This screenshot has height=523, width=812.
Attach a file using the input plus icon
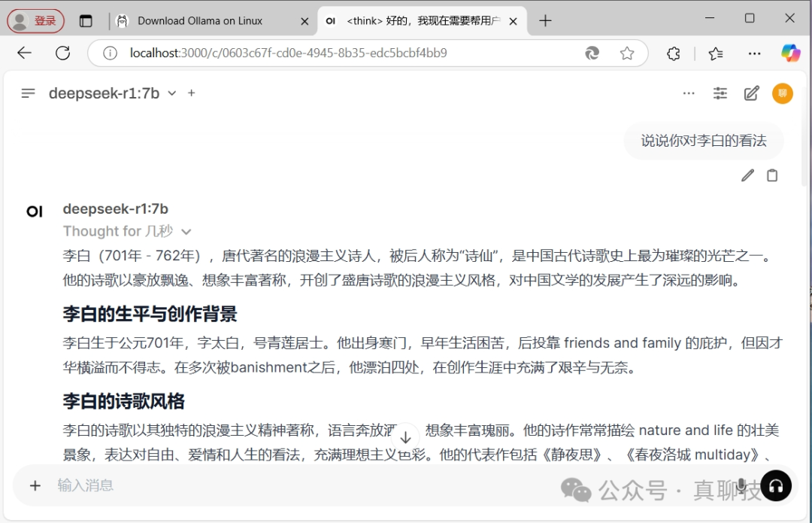point(35,485)
